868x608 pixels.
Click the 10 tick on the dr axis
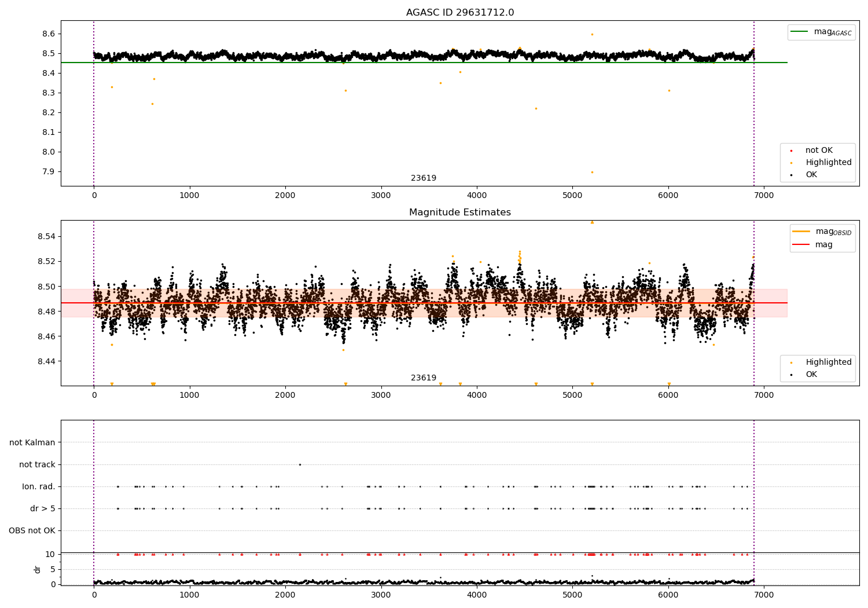pyautogui.click(x=50, y=555)
